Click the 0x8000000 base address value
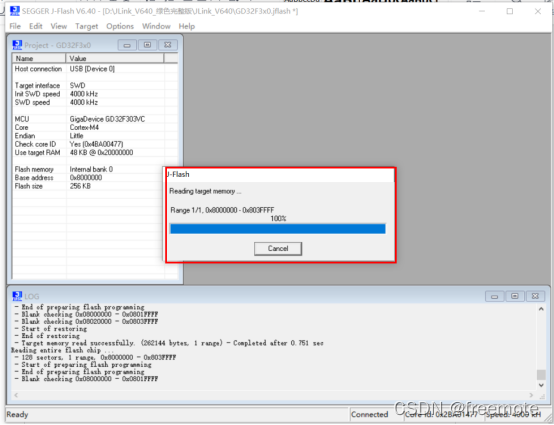Screen dimensions: 554x425 click(x=86, y=178)
